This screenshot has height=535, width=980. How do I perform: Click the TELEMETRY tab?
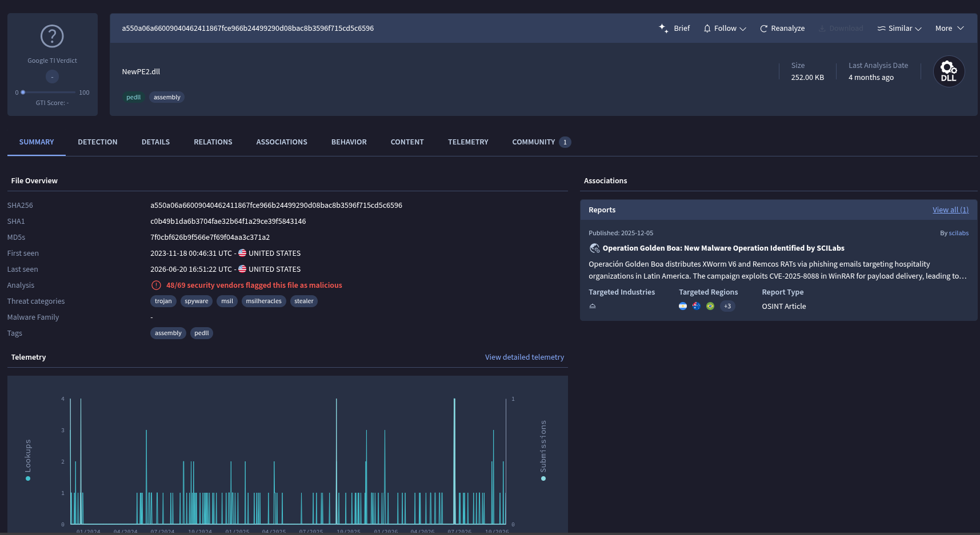[x=468, y=142]
